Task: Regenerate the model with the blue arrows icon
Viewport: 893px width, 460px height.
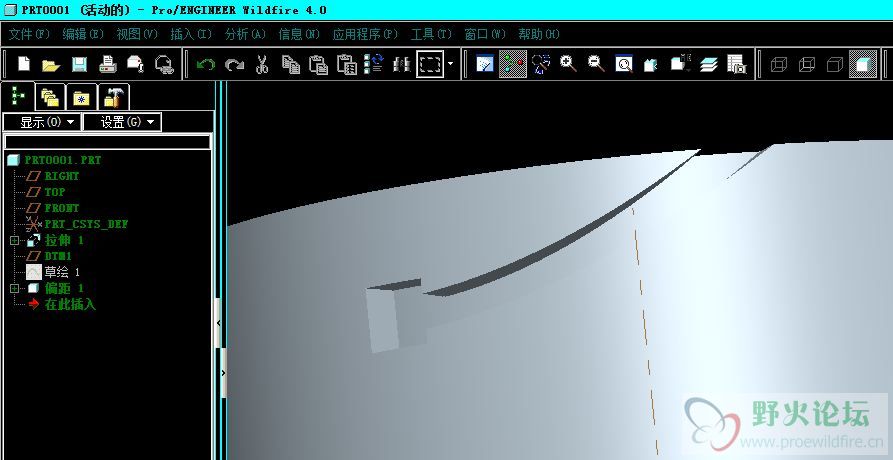Action: 374,63
